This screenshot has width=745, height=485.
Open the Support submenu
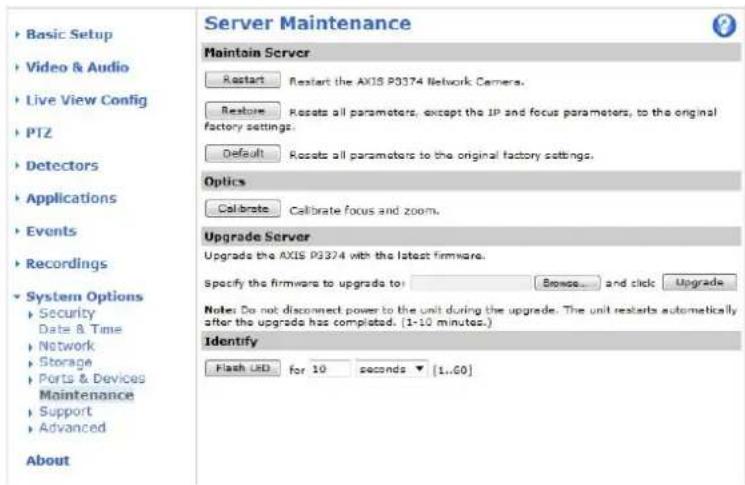coord(65,411)
